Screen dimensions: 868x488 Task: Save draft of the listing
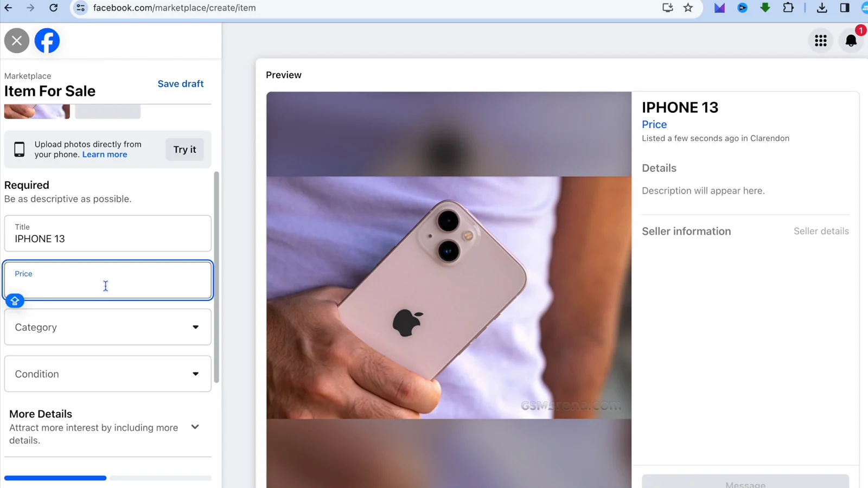[181, 84]
